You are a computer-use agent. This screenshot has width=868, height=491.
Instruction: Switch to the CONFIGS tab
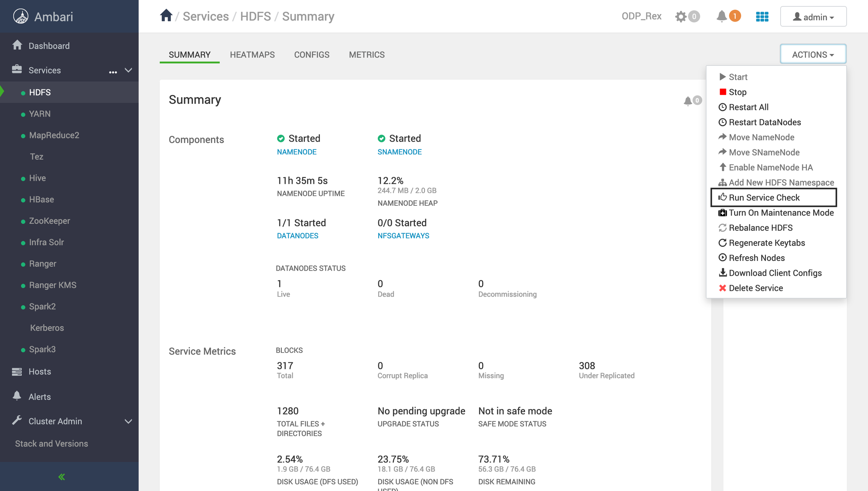pyautogui.click(x=311, y=55)
